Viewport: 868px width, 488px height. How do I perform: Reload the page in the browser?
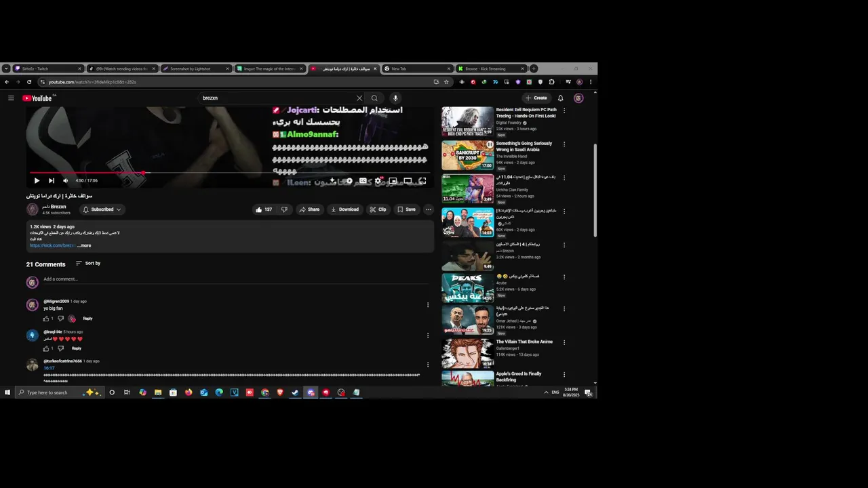pos(29,82)
